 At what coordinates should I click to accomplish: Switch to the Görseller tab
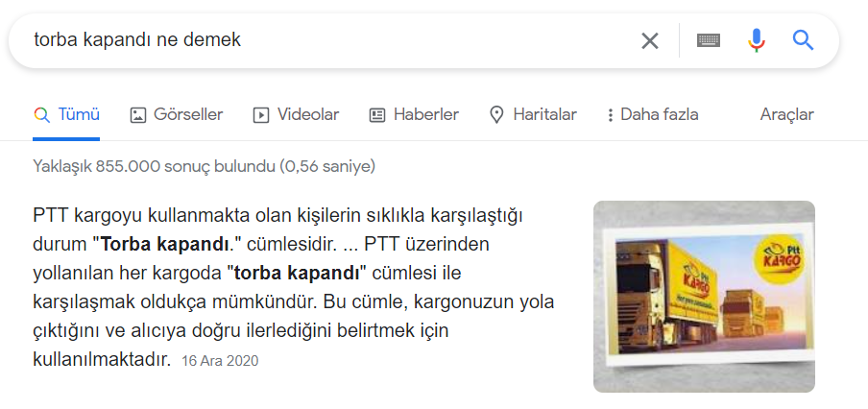[177, 115]
